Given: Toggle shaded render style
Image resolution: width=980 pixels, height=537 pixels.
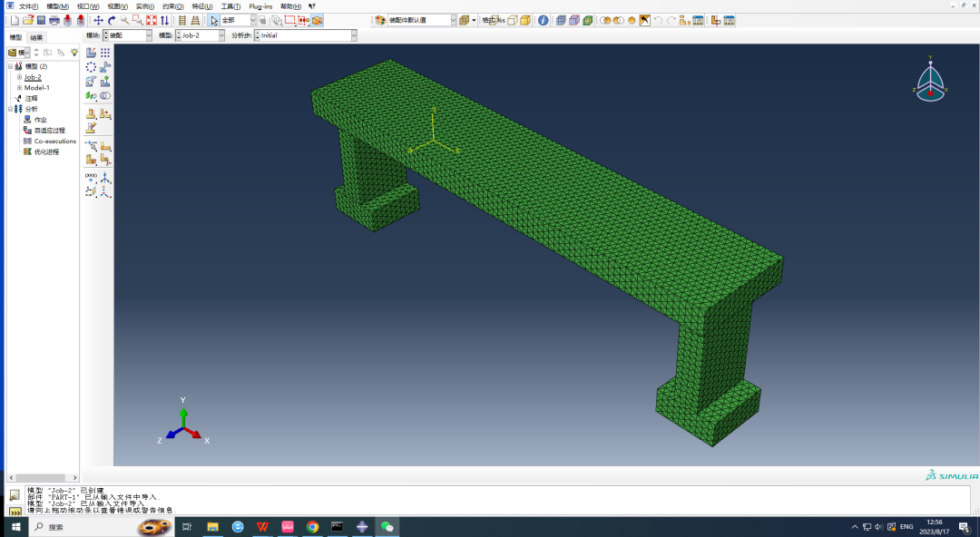Looking at the screenshot, I should (525, 21).
